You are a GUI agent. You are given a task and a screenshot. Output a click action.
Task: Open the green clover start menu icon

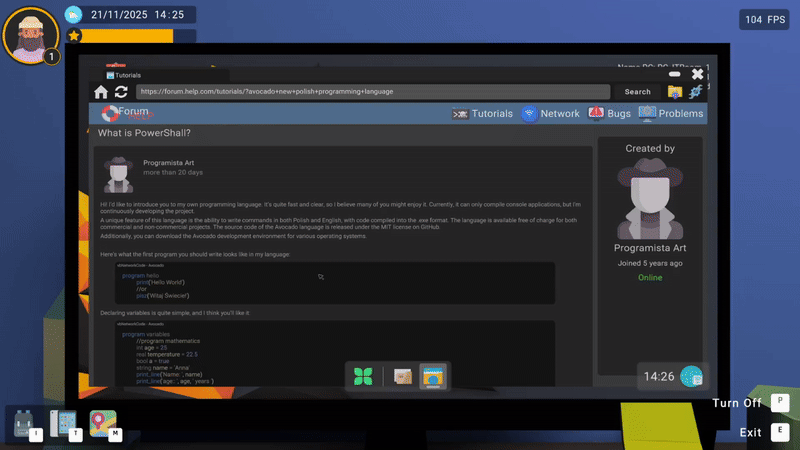click(x=363, y=377)
